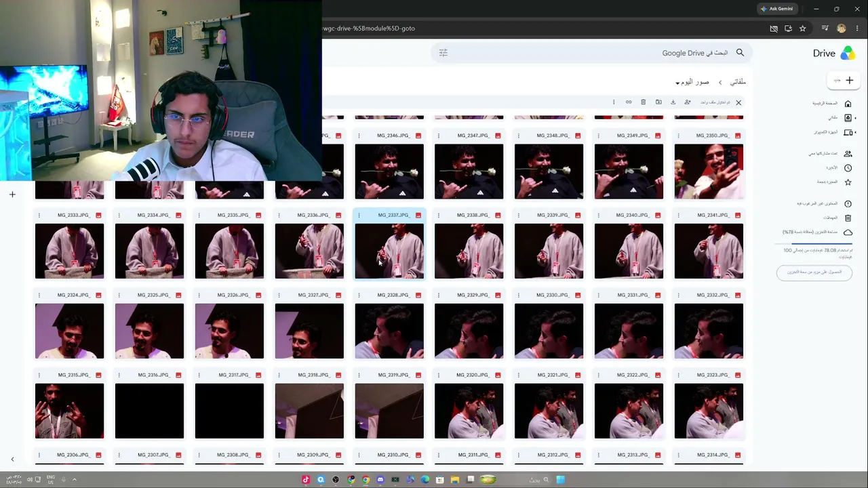Open Microsoft Edge from the taskbar
This screenshot has width=868, height=488.
click(x=425, y=480)
